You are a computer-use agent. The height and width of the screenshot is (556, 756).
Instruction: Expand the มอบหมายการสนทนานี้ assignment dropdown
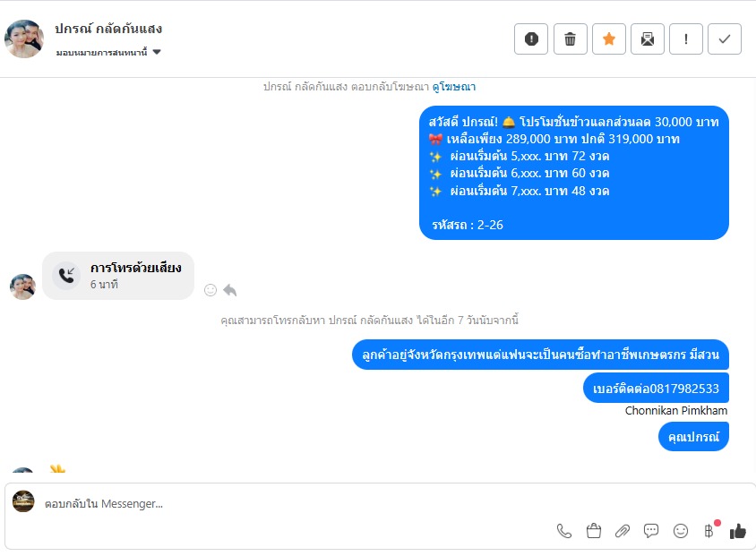[108, 52]
